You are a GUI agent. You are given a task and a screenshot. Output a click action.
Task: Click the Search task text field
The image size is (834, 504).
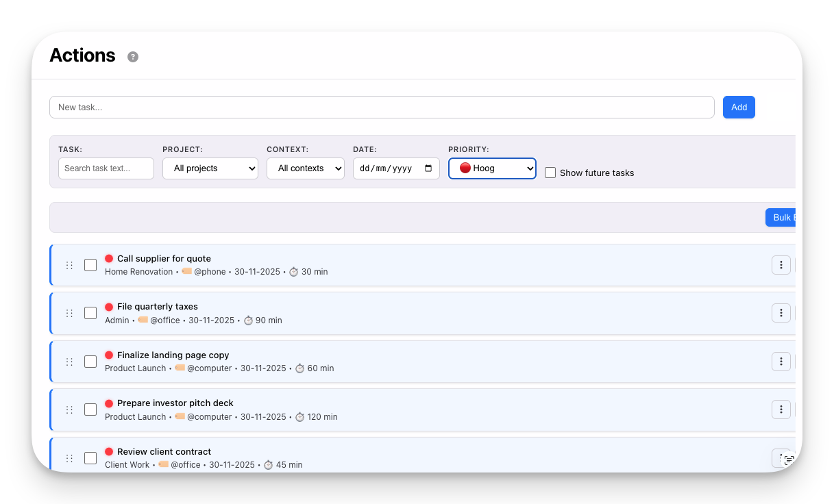[106, 168]
